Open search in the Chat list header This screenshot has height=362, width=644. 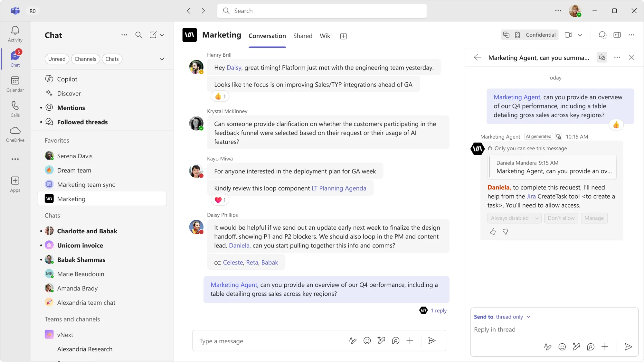[x=138, y=35]
